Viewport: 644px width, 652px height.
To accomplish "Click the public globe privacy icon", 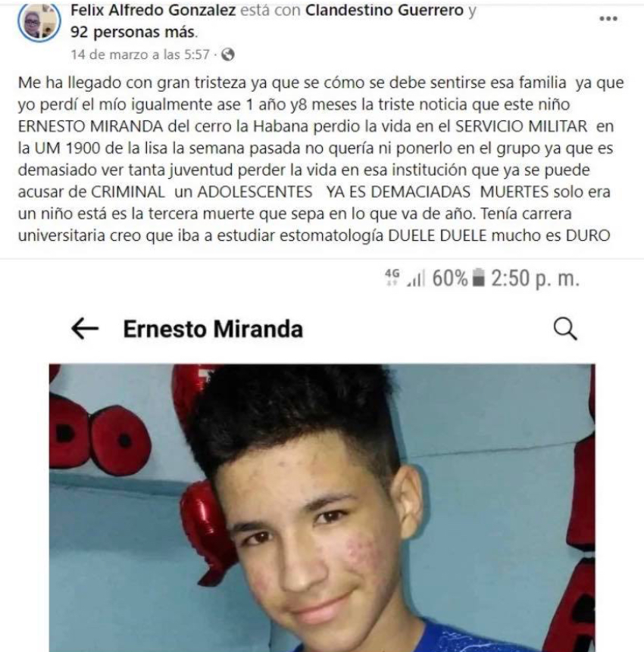I will click(x=227, y=55).
